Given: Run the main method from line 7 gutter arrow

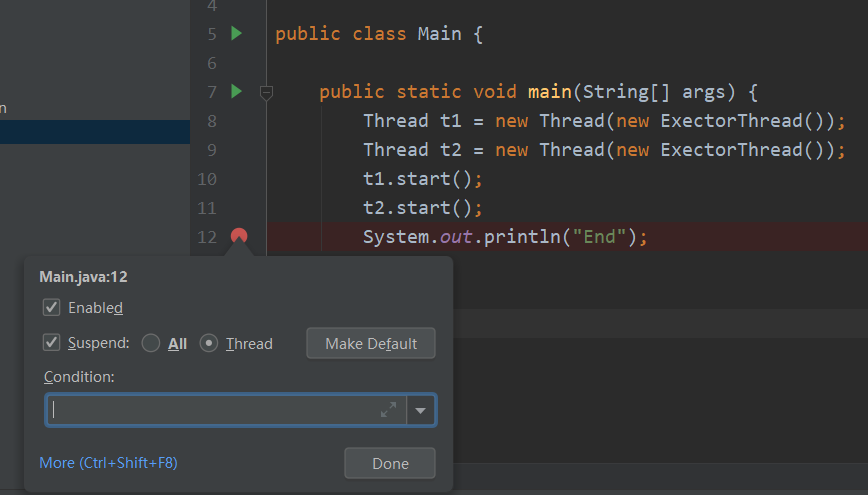Looking at the screenshot, I should pos(236,91).
